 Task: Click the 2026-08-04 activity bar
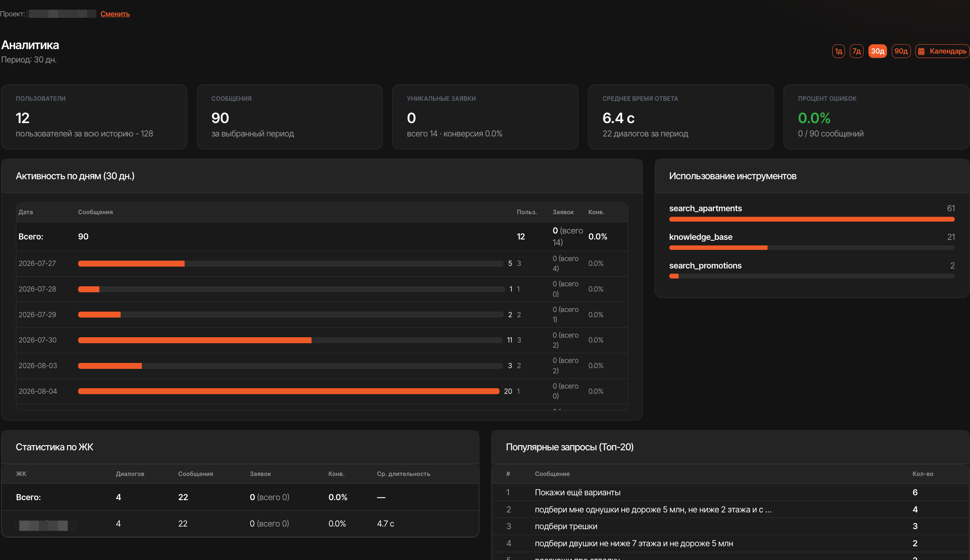tap(289, 391)
